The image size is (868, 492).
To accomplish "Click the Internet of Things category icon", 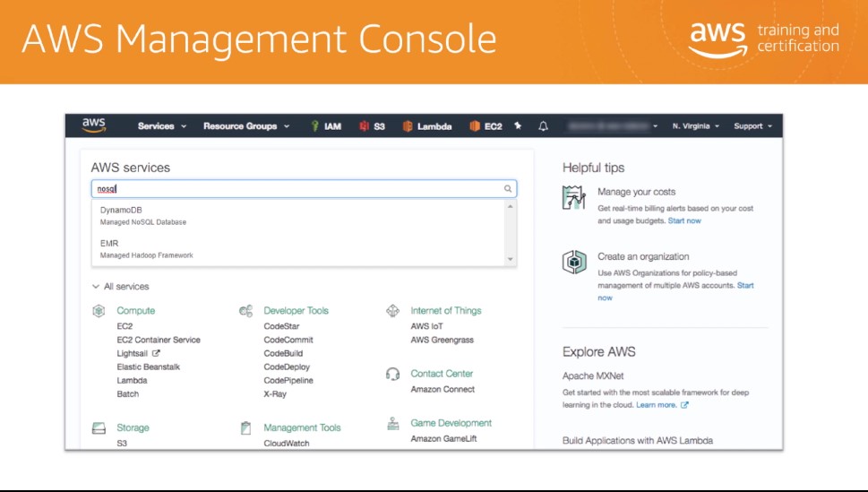I will tap(392, 311).
